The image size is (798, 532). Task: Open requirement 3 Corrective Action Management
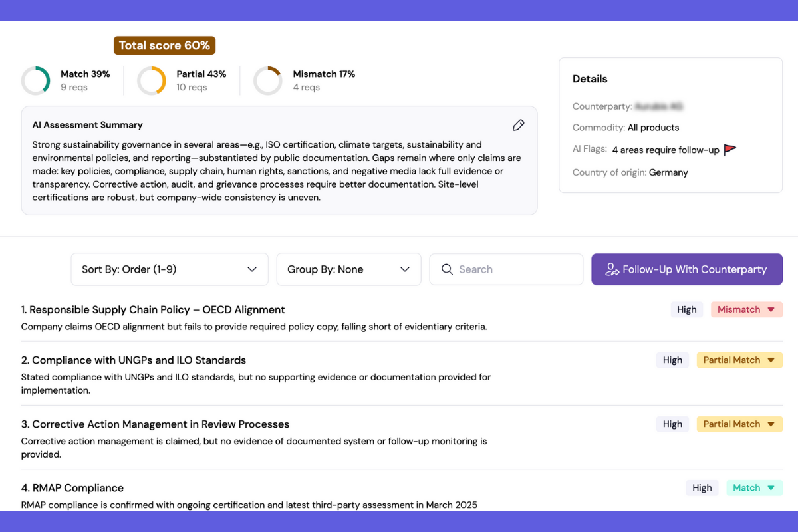155,424
